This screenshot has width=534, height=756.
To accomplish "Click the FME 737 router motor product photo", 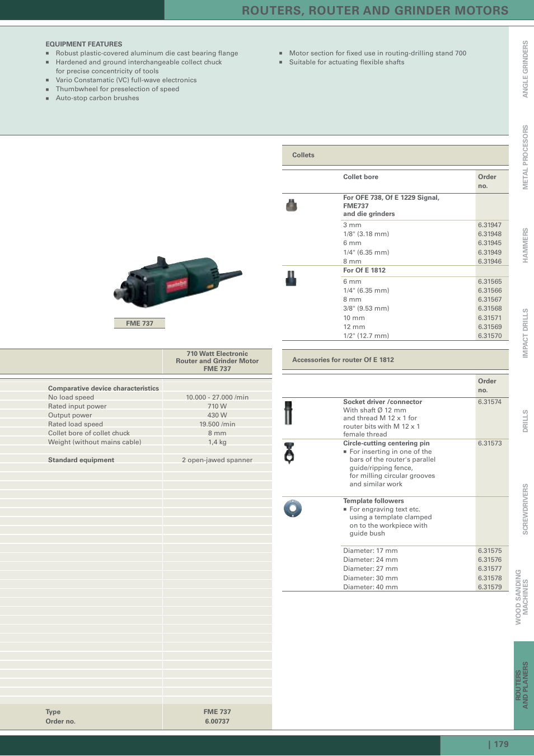I will tap(177, 282).
